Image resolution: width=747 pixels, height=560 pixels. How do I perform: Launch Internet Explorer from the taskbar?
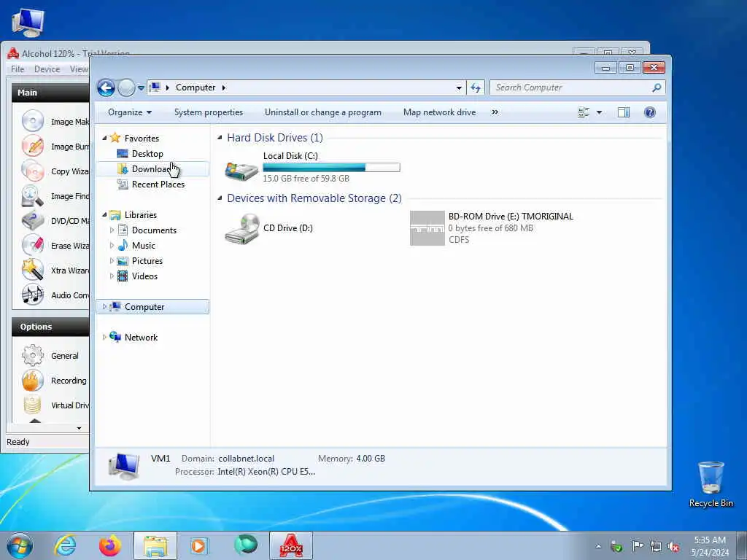click(65, 545)
